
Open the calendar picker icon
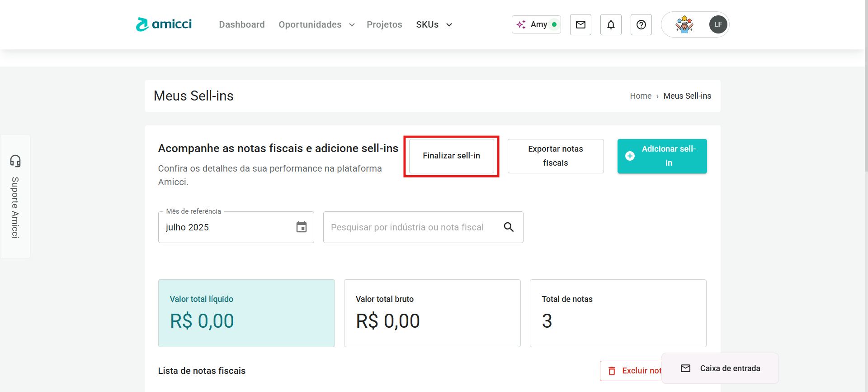click(302, 227)
